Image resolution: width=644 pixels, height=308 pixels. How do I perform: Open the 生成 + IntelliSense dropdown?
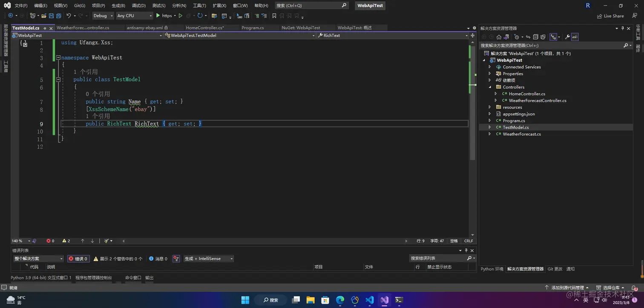(x=209, y=259)
